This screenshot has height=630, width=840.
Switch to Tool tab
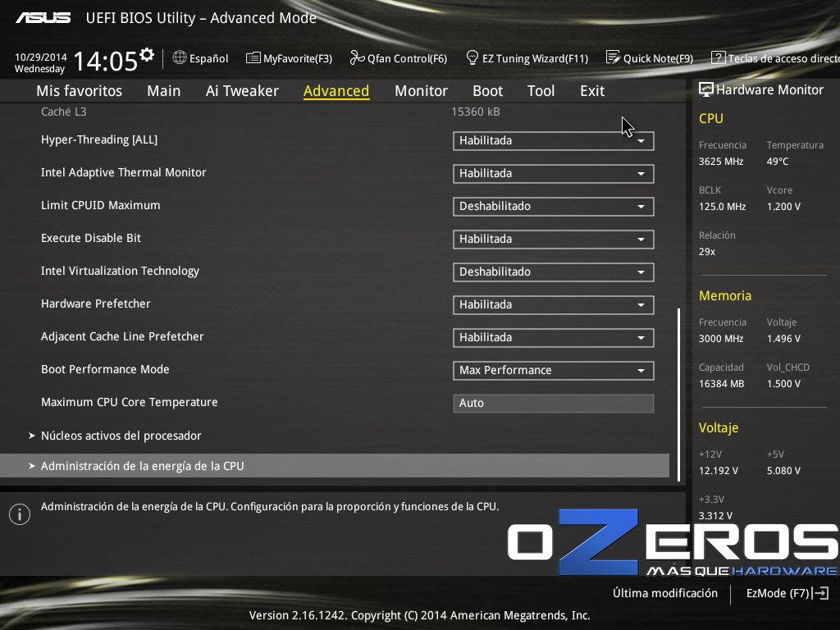[x=541, y=91]
